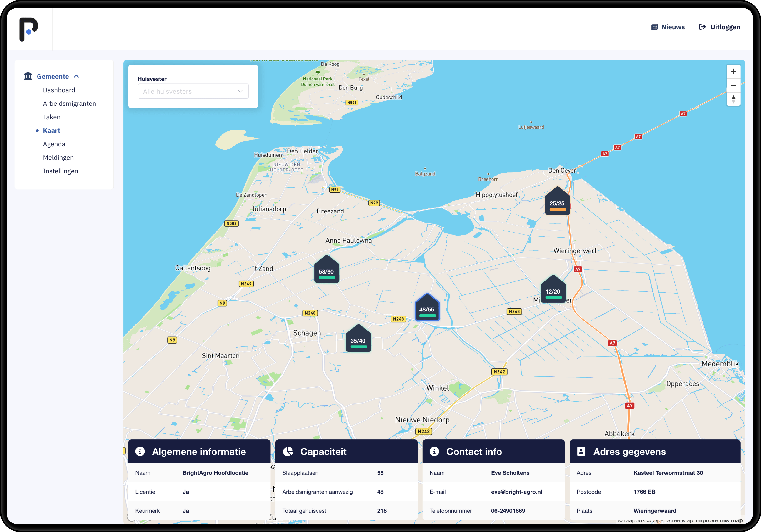761x532 pixels.
Task: Zoom out of the map
Action: (x=733, y=85)
